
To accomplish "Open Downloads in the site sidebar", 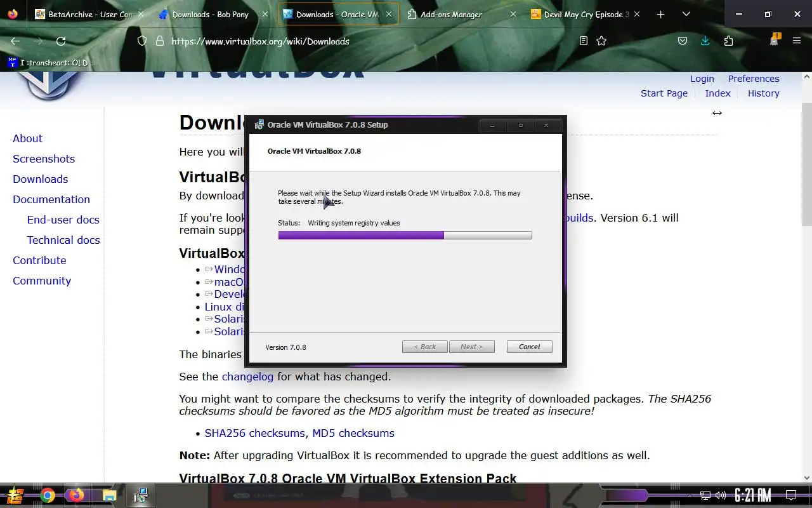I will coord(40,179).
